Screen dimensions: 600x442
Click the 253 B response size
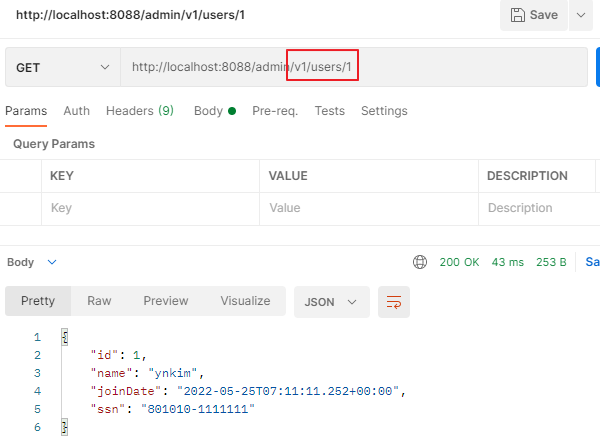pyautogui.click(x=551, y=262)
